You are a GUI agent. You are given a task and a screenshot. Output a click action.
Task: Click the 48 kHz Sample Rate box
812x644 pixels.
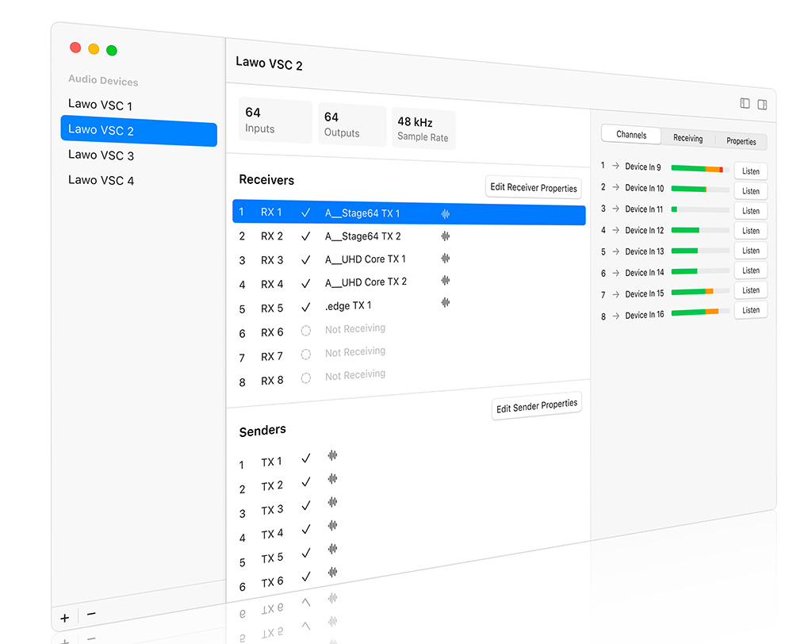423,128
